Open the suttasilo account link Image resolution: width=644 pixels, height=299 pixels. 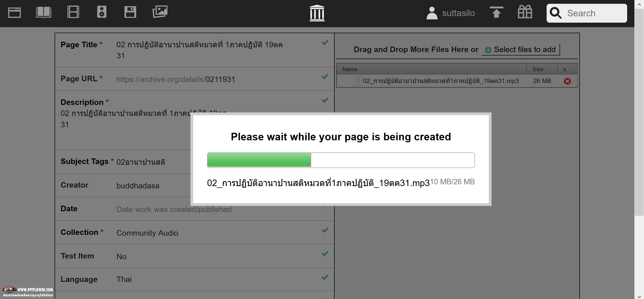coord(458,13)
